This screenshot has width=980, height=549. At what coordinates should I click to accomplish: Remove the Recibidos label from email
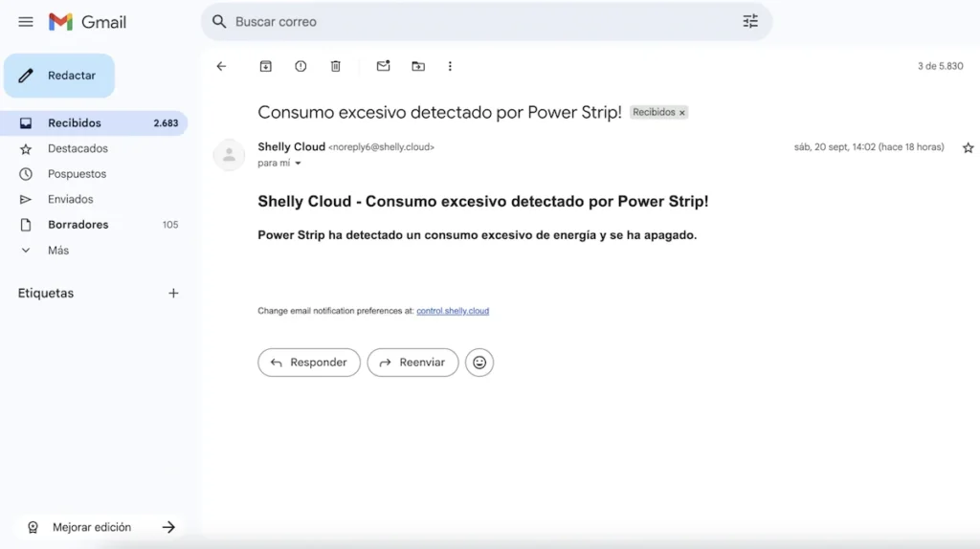pyautogui.click(x=682, y=113)
